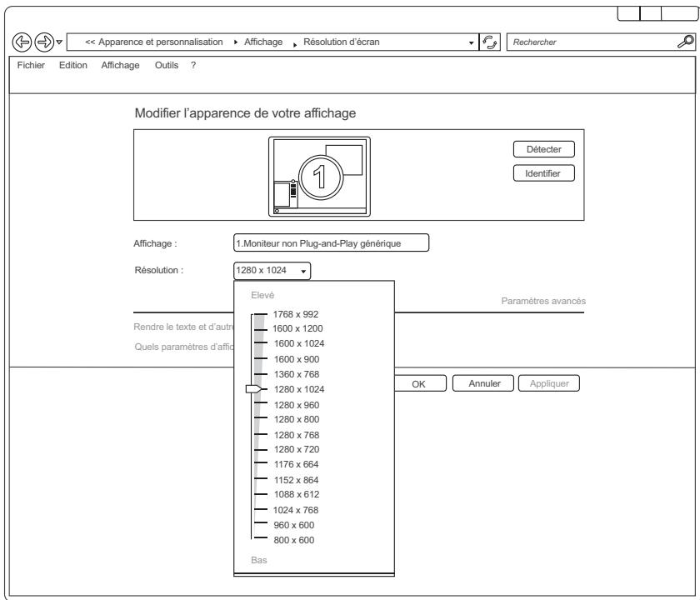This screenshot has width=700, height=600.
Task: Click the Identifier button
Action: pyautogui.click(x=543, y=173)
